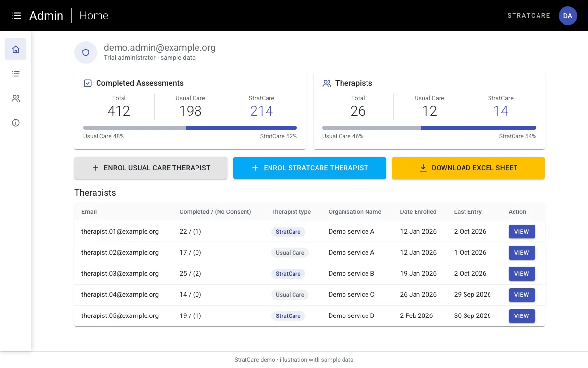Click Organisation Name column header
Screen dimensions: 588x368
355,212
